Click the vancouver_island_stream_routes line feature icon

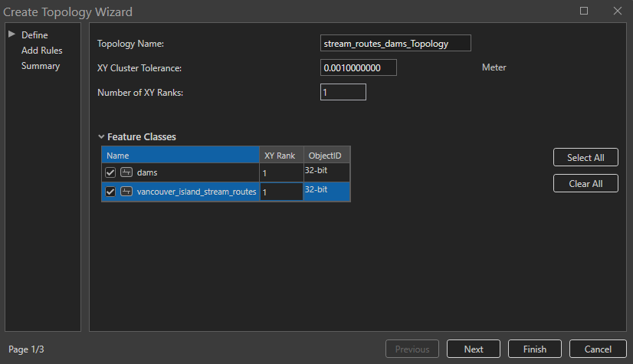[x=126, y=192]
